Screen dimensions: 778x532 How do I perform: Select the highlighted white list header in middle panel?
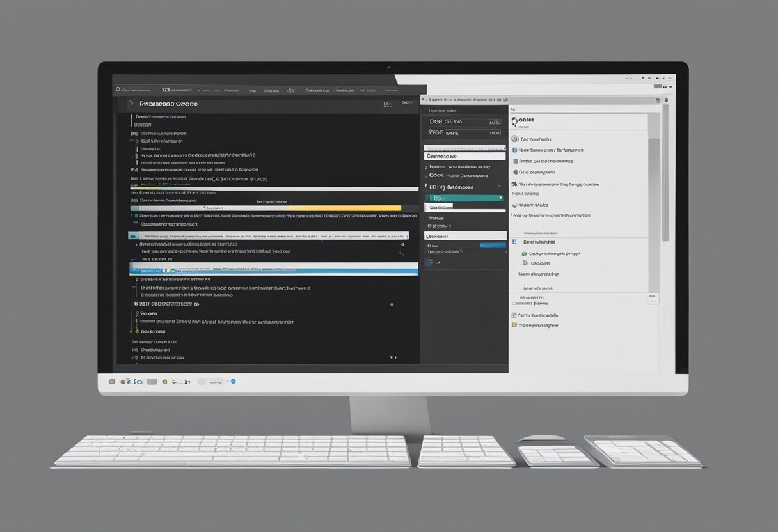pyautogui.click(x=464, y=156)
